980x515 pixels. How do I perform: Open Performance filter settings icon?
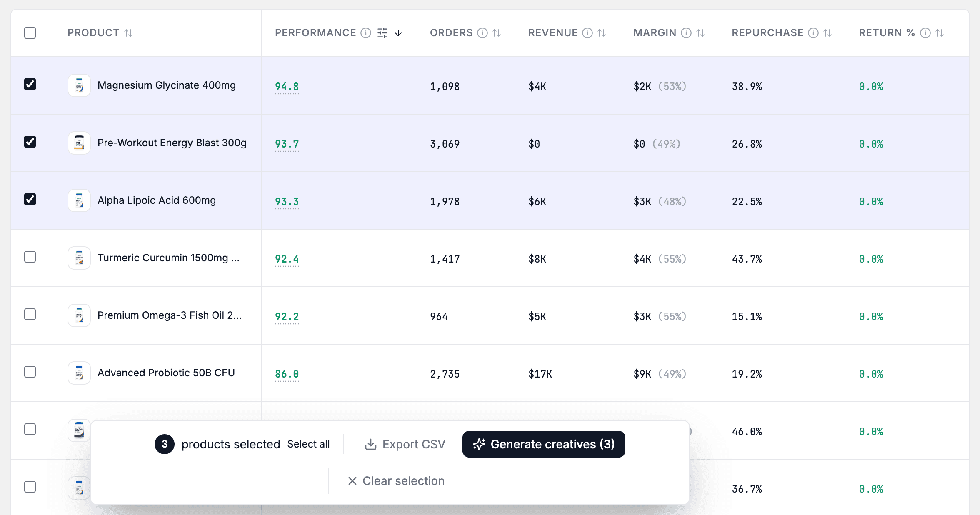coord(382,33)
